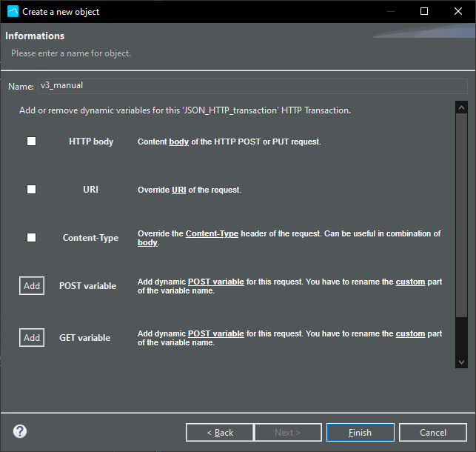Viewport: 476px width, 452px height.
Task: Add a dynamic GET variable
Action: click(x=32, y=337)
